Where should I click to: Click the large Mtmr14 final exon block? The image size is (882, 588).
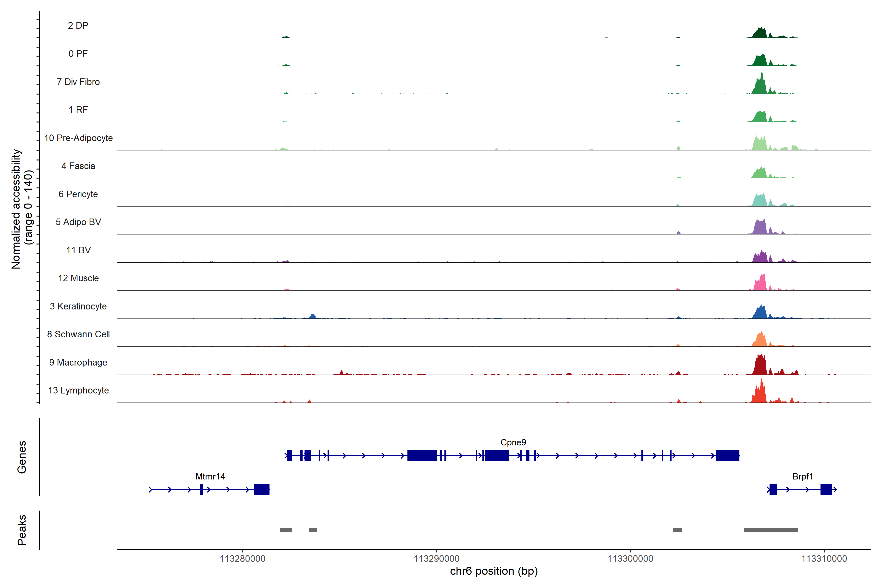point(262,489)
